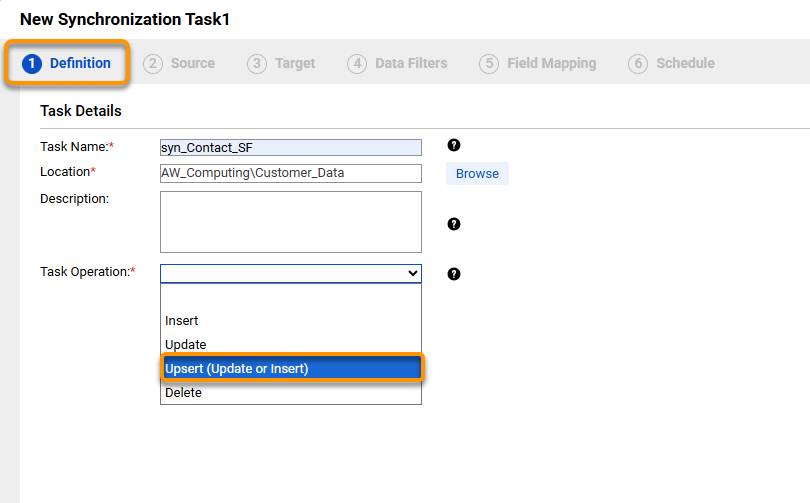Collapse the Task Operation dropdown arrow

tap(413, 273)
